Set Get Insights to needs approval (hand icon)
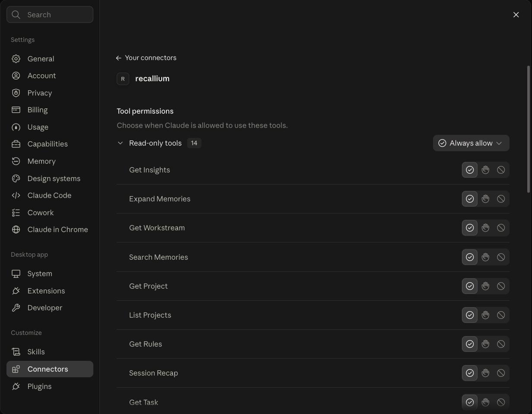Image resolution: width=532 pixels, height=414 pixels. [x=485, y=170]
